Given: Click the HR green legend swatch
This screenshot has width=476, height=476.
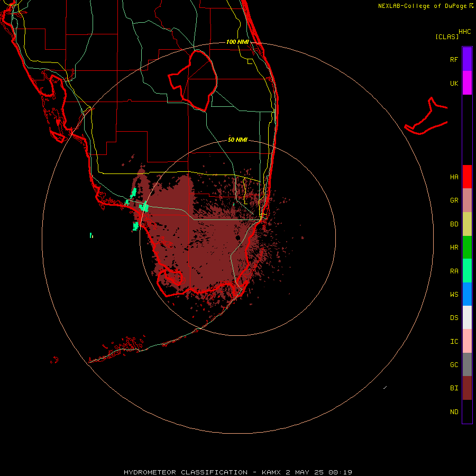Looking at the screenshot, I should pyautogui.click(x=467, y=247).
